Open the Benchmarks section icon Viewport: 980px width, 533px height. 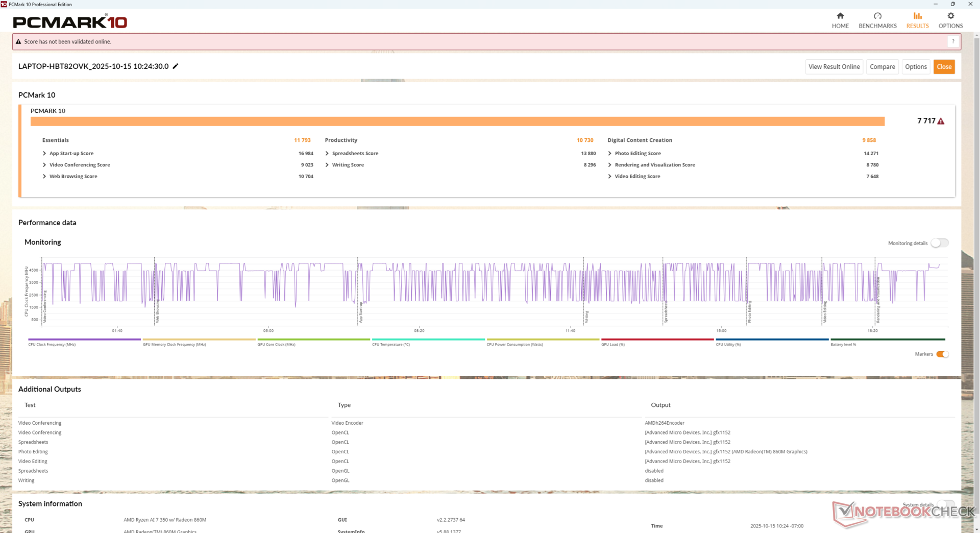pyautogui.click(x=877, y=16)
